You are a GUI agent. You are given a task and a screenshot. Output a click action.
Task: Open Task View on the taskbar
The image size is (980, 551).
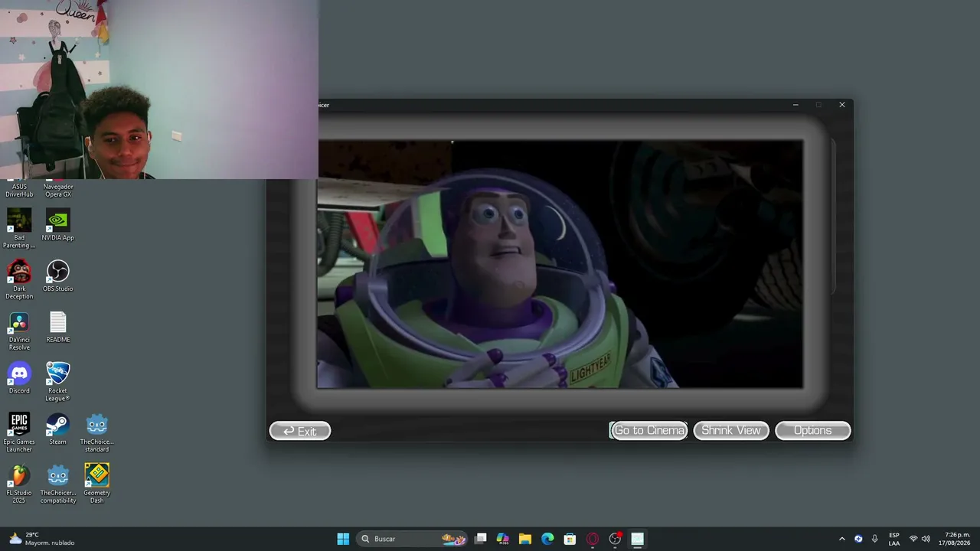click(x=481, y=539)
